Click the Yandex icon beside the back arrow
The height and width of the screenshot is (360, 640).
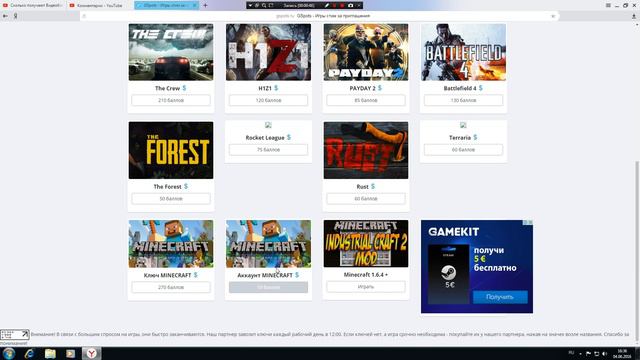click(x=16, y=16)
